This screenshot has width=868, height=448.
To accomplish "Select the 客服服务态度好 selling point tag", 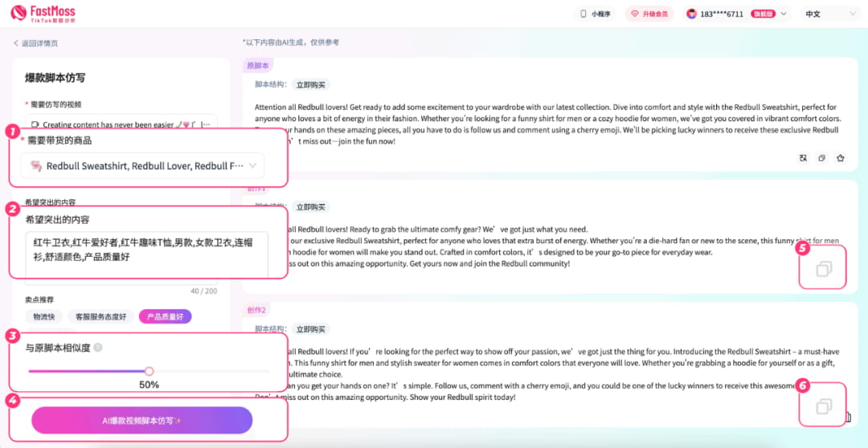I will click(100, 317).
